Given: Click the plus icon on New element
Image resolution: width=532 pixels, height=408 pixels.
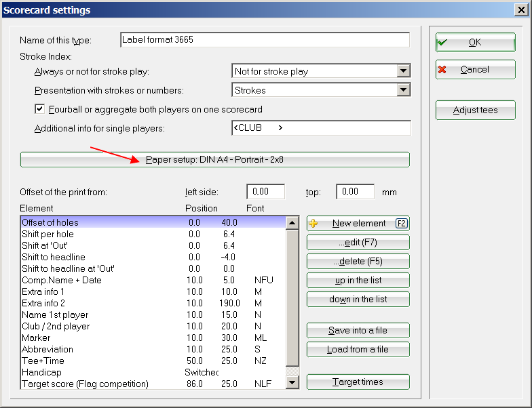Looking at the screenshot, I should pyautogui.click(x=314, y=224).
